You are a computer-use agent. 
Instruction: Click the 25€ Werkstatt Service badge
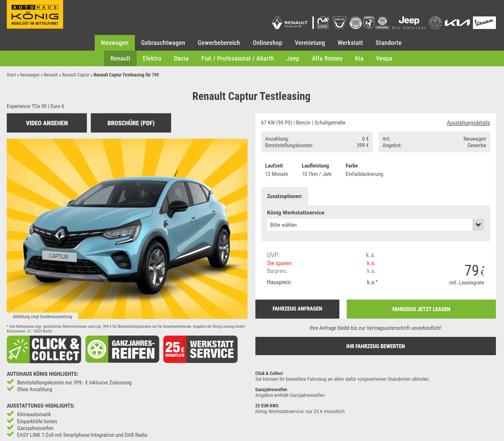pos(200,349)
